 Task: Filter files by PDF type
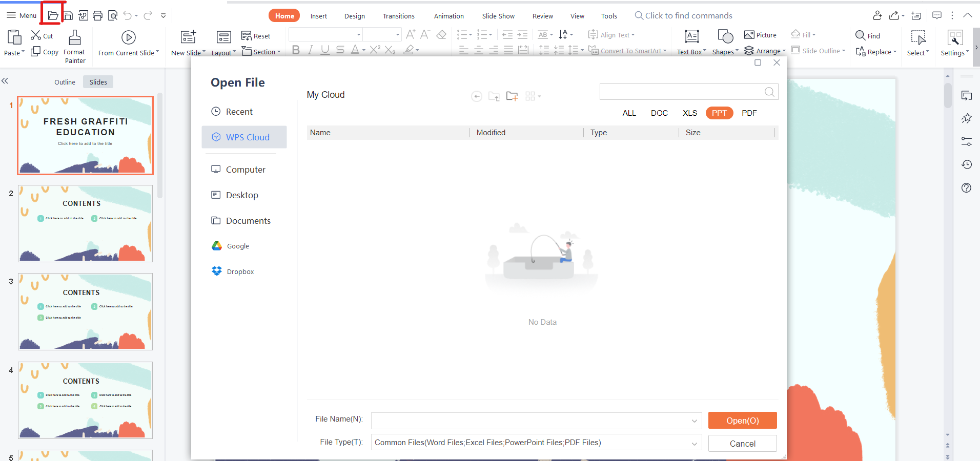point(749,113)
